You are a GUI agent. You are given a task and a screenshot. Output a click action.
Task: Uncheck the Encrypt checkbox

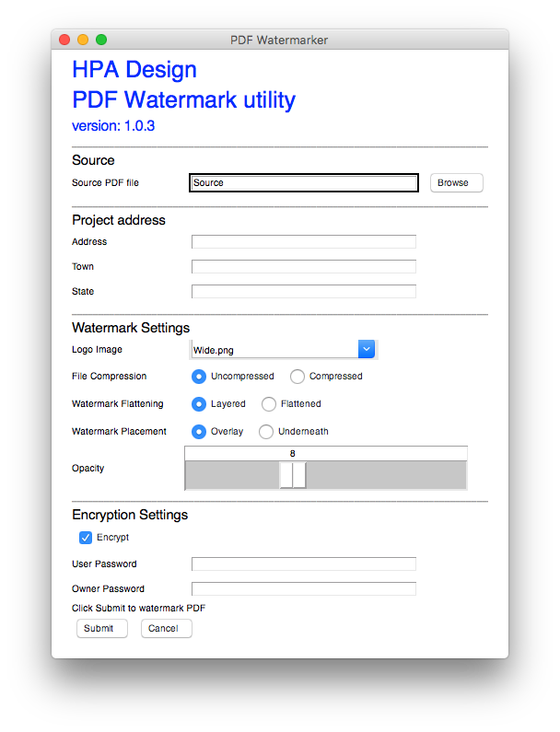point(86,538)
